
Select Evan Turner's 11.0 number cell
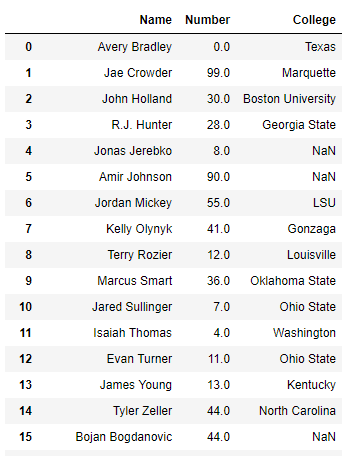(x=219, y=359)
